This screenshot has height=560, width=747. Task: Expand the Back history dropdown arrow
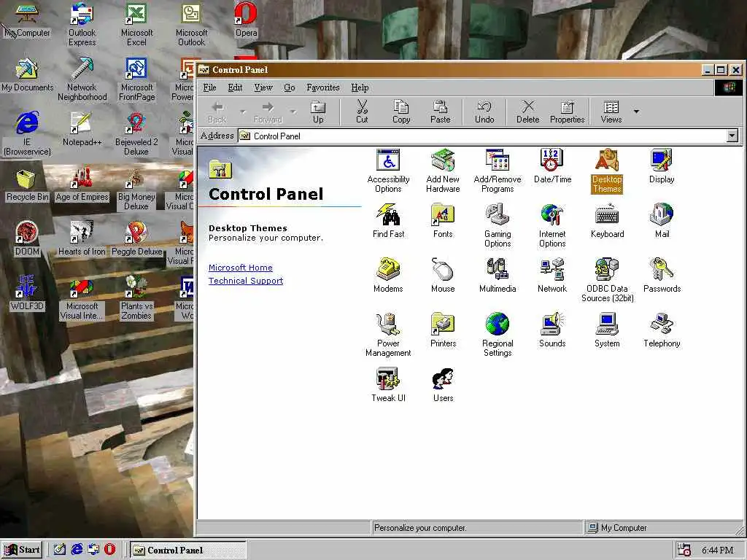point(243,112)
